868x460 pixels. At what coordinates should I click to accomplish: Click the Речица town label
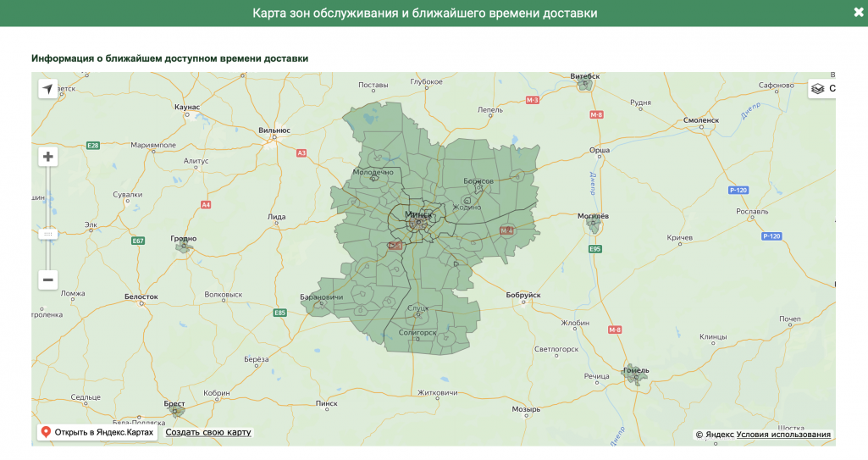point(597,376)
